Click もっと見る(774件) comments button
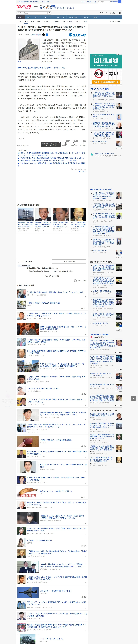This screenshot has height=644, width=138. coord(52,276)
